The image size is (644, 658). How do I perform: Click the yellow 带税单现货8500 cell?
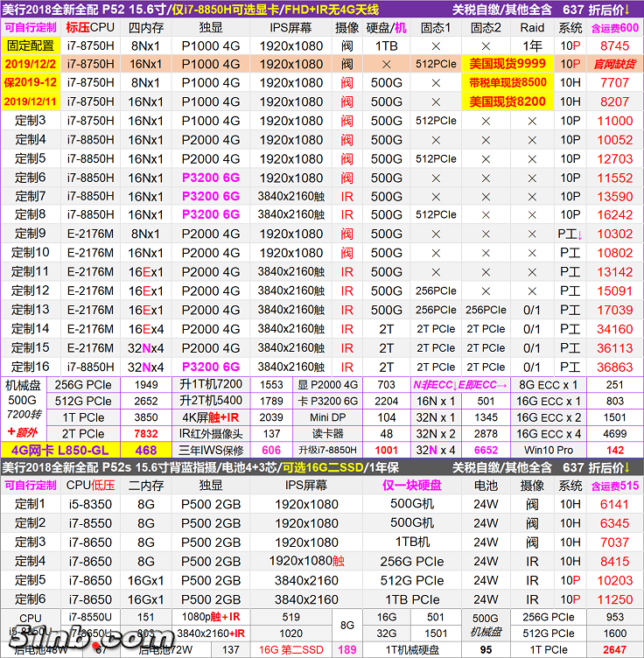click(507, 82)
